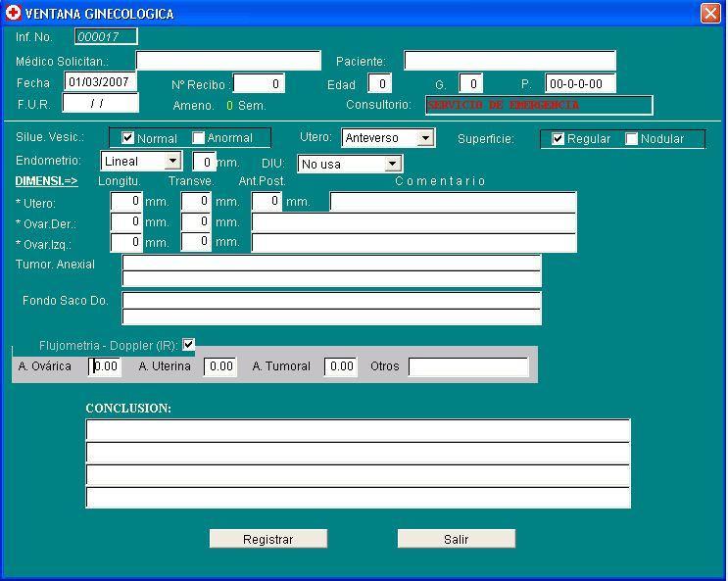
Task: Click the P. field 00-0-0-00
Action: (x=580, y=83)
